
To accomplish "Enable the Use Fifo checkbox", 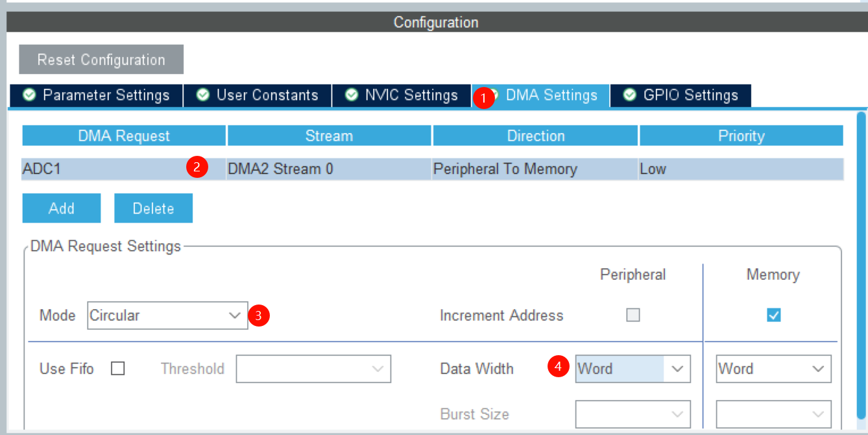I will tap(117, 369).
